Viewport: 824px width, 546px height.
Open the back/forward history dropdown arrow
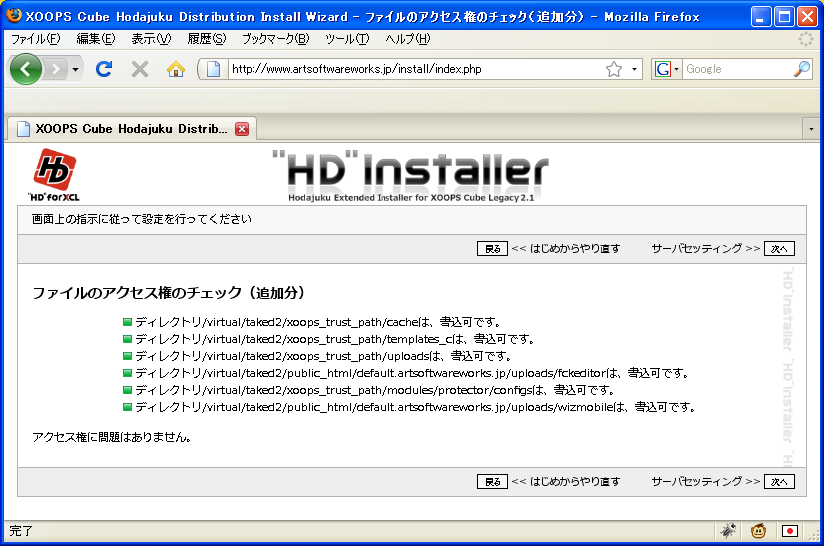point(75,69)
